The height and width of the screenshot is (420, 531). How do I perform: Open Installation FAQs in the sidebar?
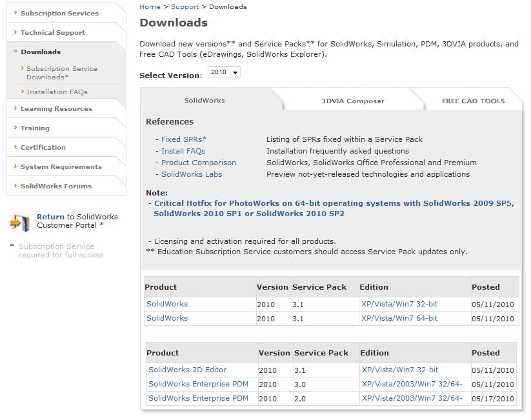tap(57, 92)
